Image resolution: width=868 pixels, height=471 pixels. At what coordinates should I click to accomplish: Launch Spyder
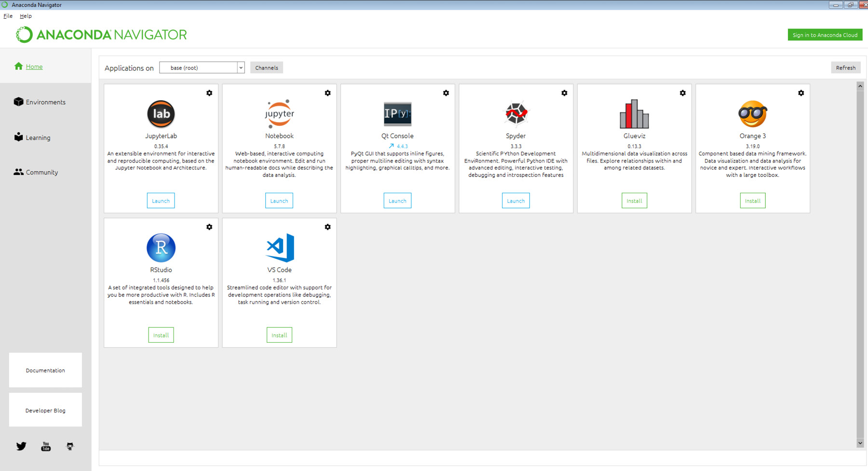[516, 201]
